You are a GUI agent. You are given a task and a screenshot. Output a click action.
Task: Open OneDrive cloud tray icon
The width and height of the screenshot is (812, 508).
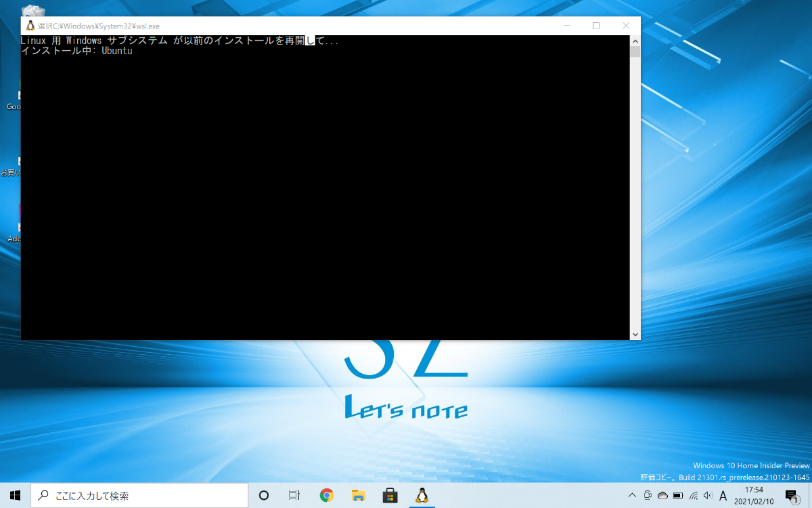[662, 495]
